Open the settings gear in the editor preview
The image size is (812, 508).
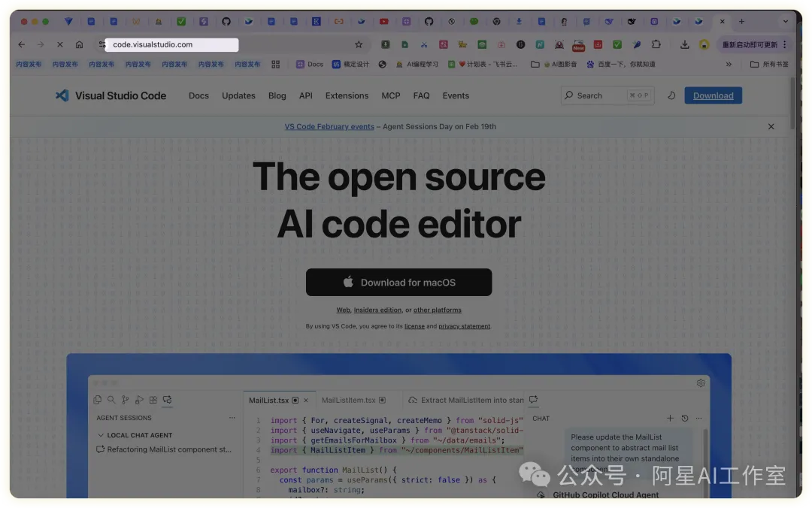[701, 383]
